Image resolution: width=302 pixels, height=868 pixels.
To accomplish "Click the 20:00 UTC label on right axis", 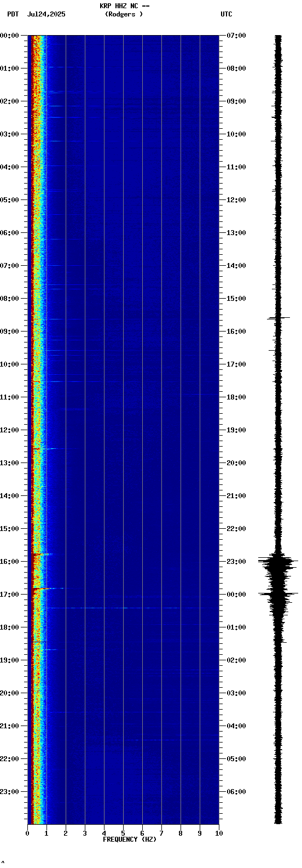I will (236, 463).
